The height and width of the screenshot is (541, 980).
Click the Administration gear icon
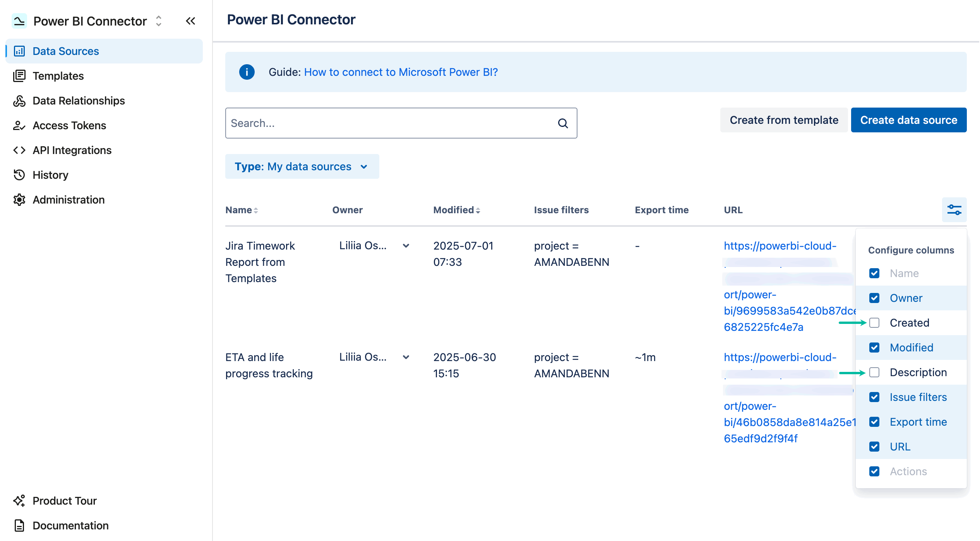[x=19, y=200]
